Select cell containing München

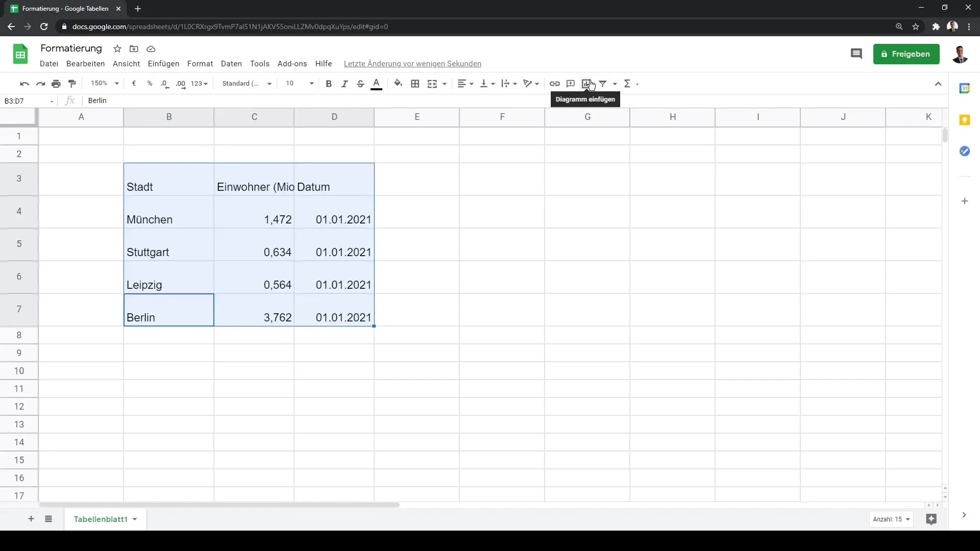pos(169,212)
